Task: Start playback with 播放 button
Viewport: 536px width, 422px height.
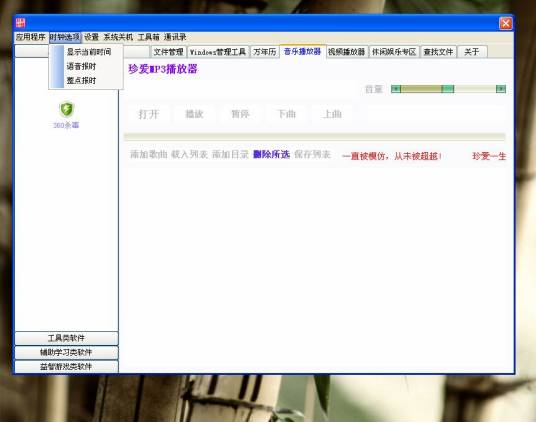Action: tap(194, 114)
